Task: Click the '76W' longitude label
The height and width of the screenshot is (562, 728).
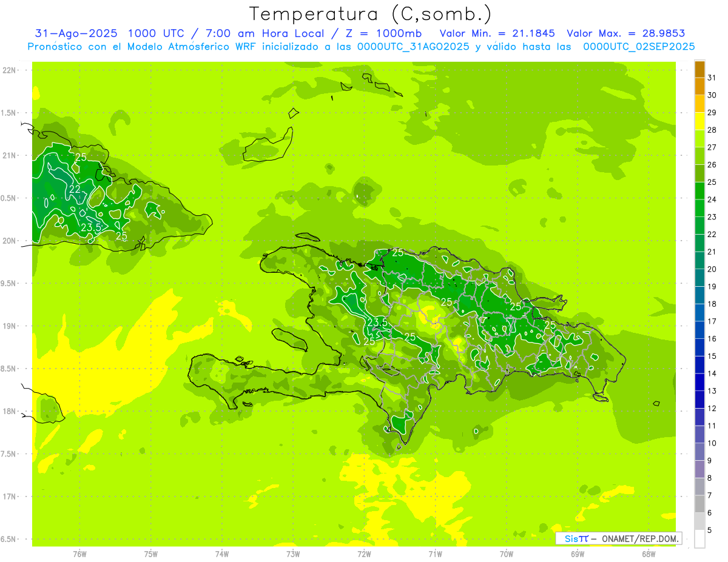Action: [80, 554]
